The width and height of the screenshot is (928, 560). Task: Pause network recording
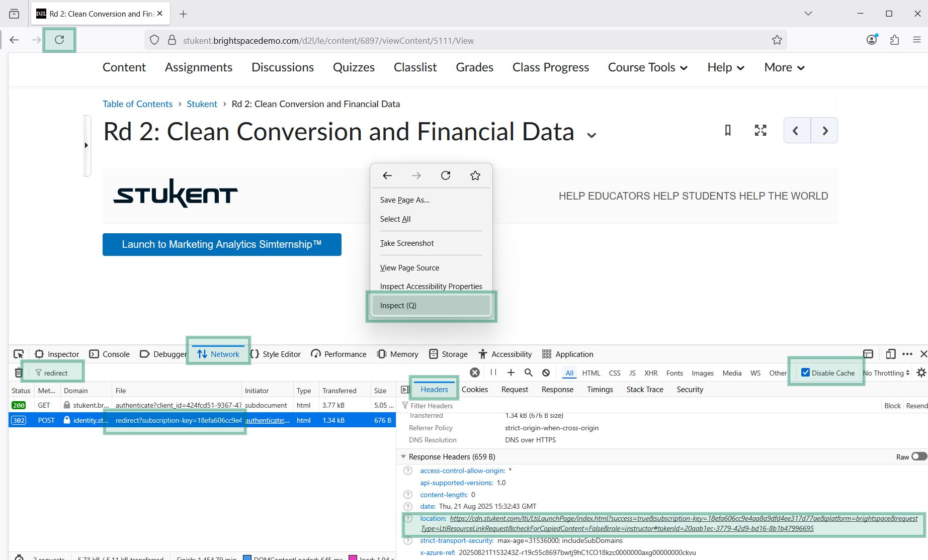493,372
